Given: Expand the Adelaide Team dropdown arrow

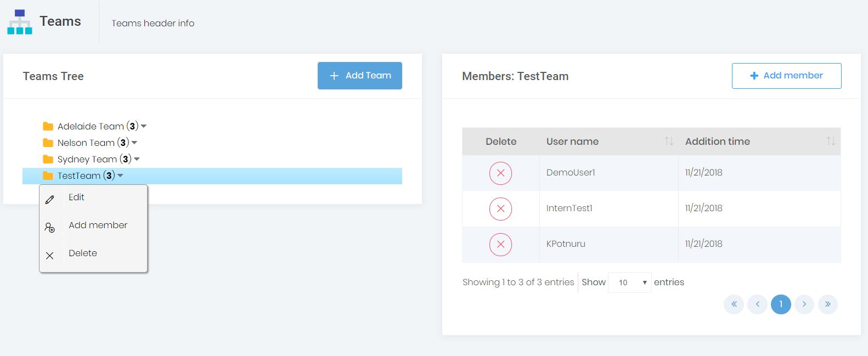Looking at the screenshot, I should (x=144, y=126).
